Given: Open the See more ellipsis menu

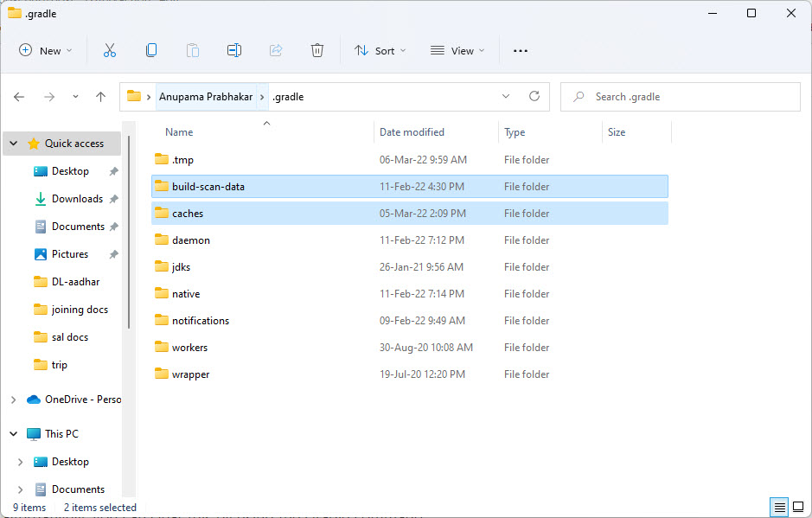Looking at the screenshot, I should click(x=520, y=51).
